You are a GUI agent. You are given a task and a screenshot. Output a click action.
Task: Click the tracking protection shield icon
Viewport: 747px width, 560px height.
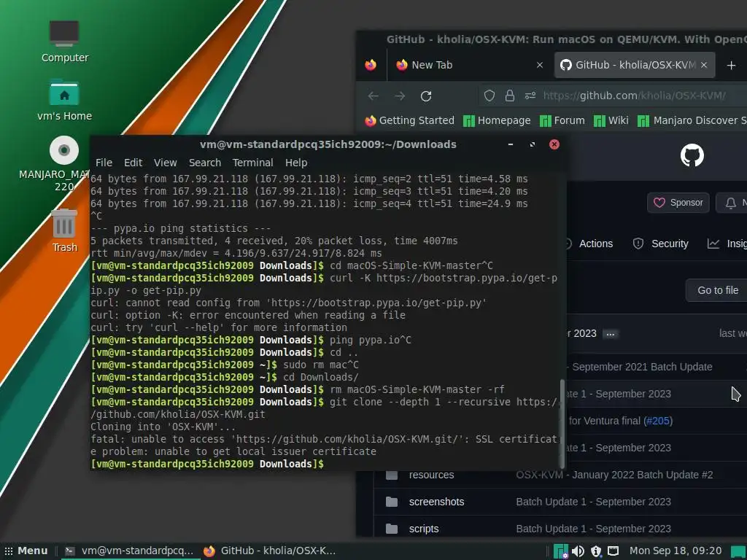click(489, 96)
